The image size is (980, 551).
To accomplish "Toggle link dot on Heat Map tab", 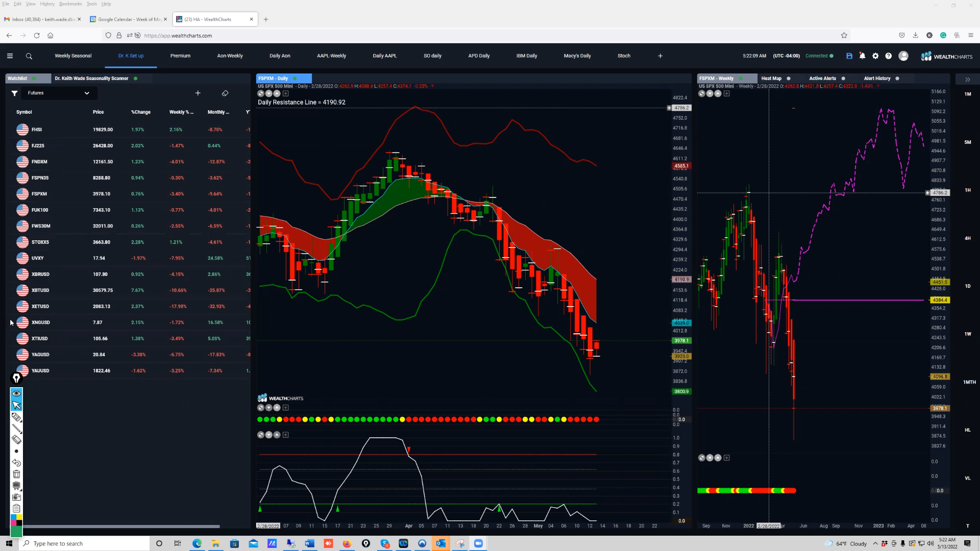I will (x=789, y=79).
